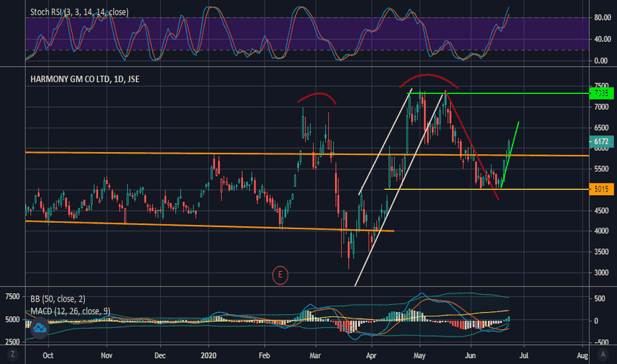Image resolution: width=617 pixels, height=364 pixels.
Task: Click the Oct date axis label
Action: 48,356
